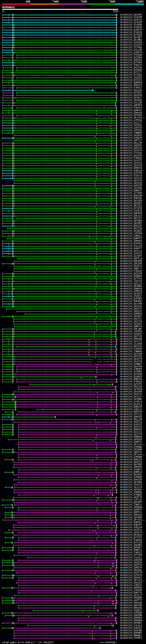This screenshot has height=644, width=146.
Task: Select the UniRef100_B3TDK5 label
Action: 131,35
